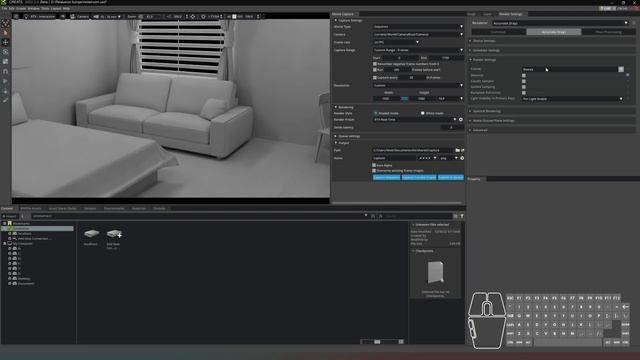The height and width of the screenshot is (360, 640).
Task: Switch to Common tab in Render Settings
Action: point(499,32)
